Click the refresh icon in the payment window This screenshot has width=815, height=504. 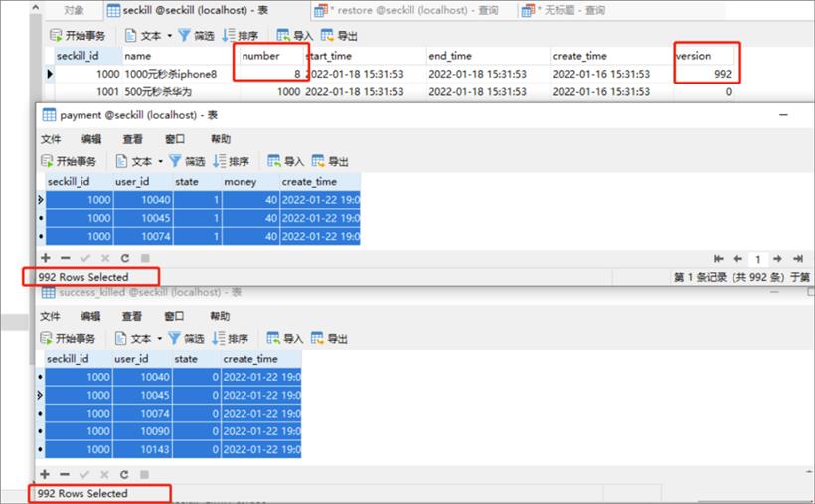(125, 258)
